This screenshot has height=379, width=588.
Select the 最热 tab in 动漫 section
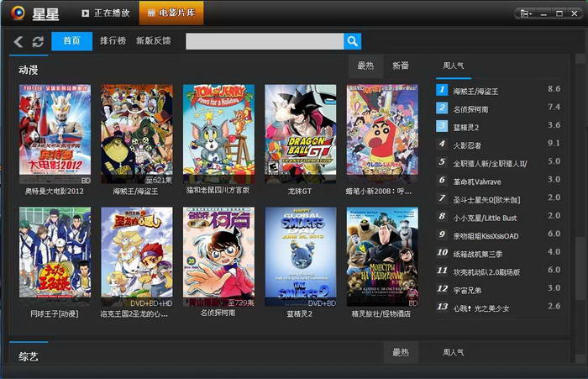tap(365, 66)
